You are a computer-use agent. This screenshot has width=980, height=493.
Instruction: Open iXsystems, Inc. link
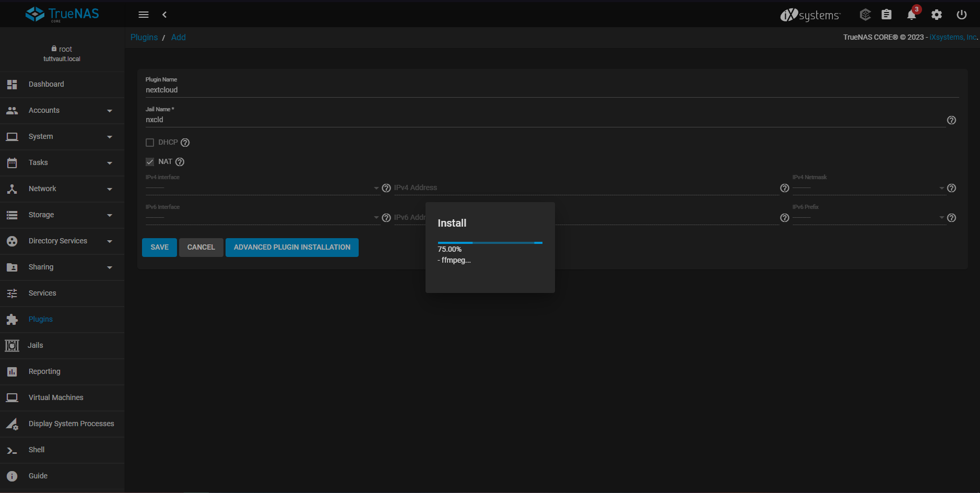pos(953,38)
